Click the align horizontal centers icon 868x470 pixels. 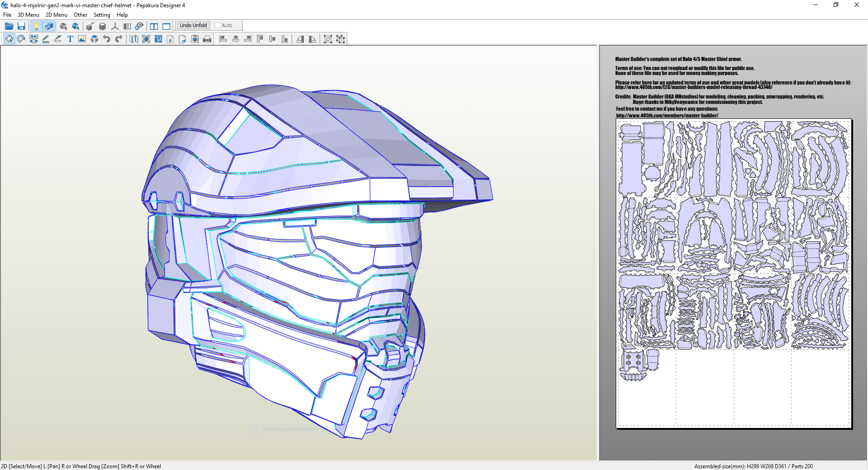pyautogui.click(x=236, y=39)
